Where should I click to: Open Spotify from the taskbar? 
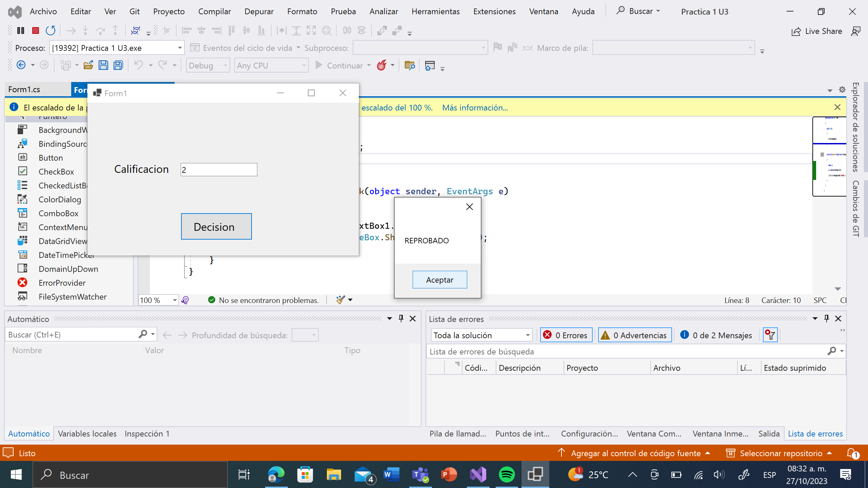point(507,474)
